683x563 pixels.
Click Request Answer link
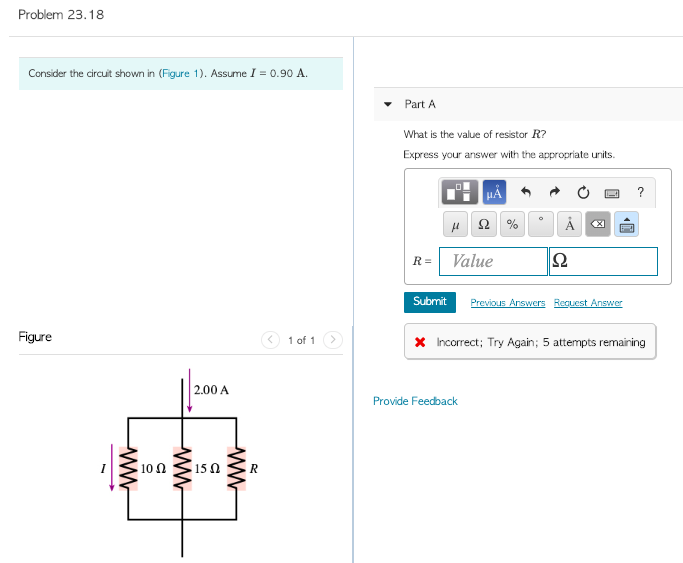[588, 303]
